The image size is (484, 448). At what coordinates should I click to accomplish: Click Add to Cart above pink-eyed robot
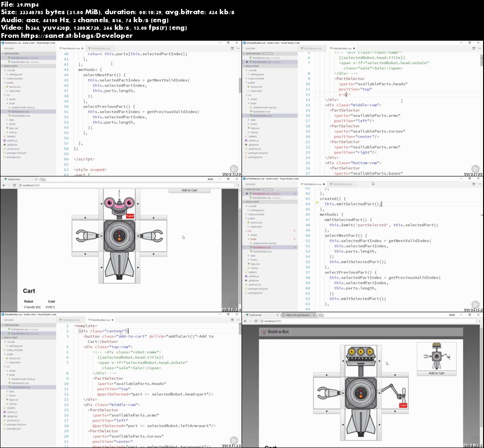189,190
